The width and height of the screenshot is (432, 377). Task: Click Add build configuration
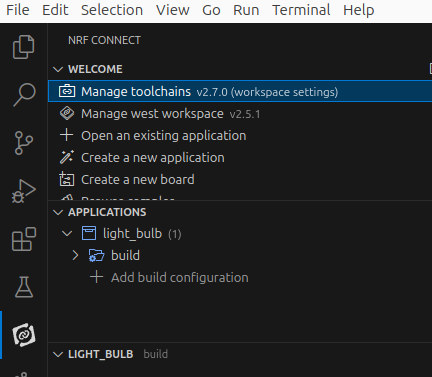point(180,277)
